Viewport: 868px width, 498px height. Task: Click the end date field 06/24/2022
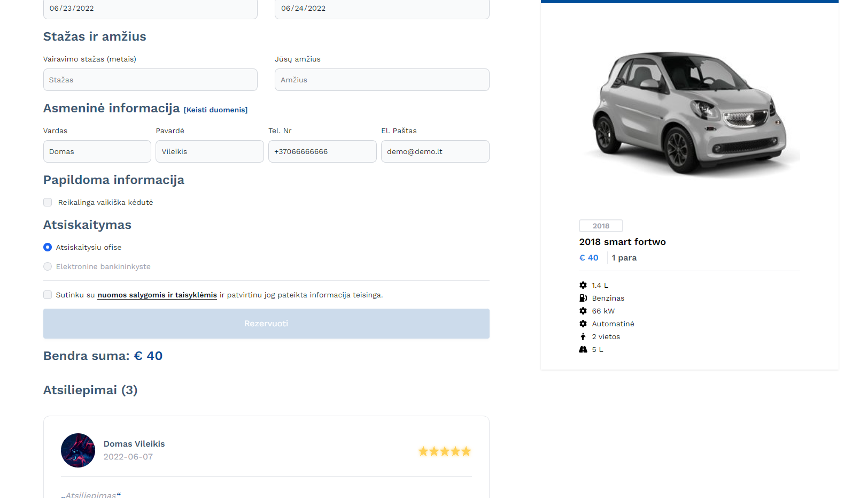382,9
